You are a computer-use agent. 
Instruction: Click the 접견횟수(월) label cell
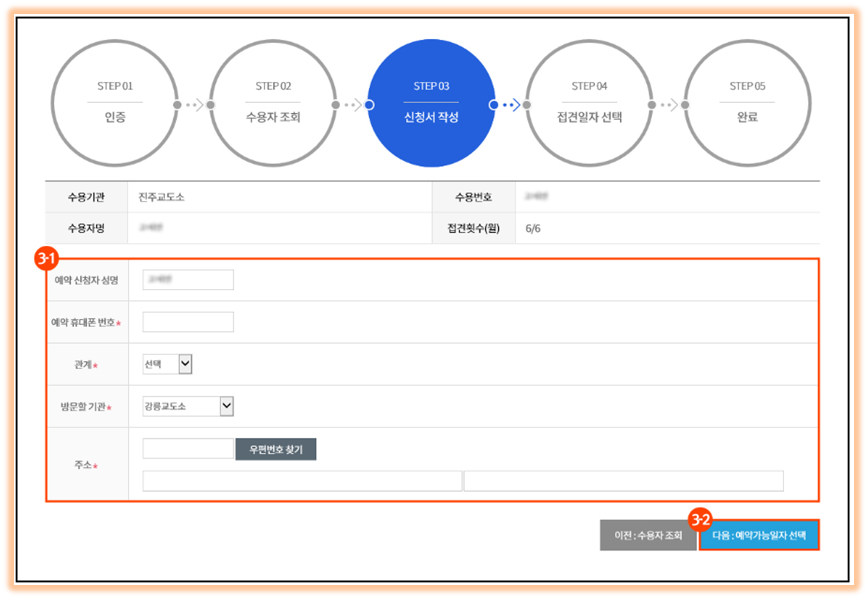(474, 228)
